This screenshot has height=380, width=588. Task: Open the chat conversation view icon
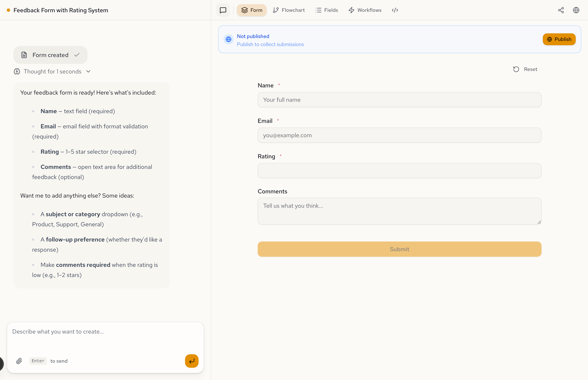[x=222, y=10]
